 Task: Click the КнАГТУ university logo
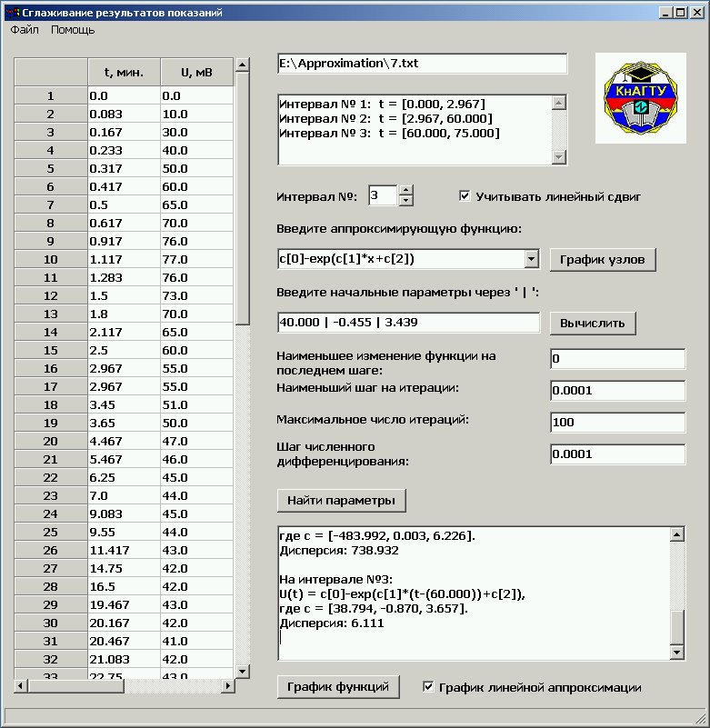pos(640,98)
